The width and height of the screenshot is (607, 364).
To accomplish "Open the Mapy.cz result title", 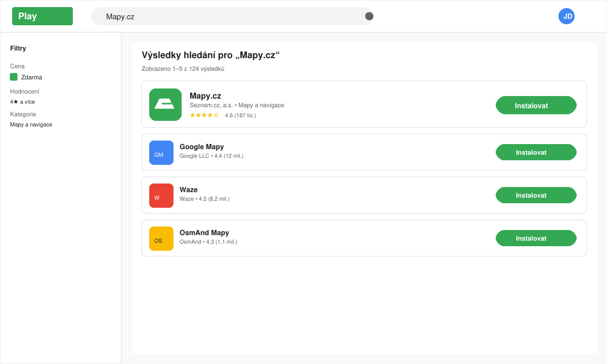I will point(205,96).
